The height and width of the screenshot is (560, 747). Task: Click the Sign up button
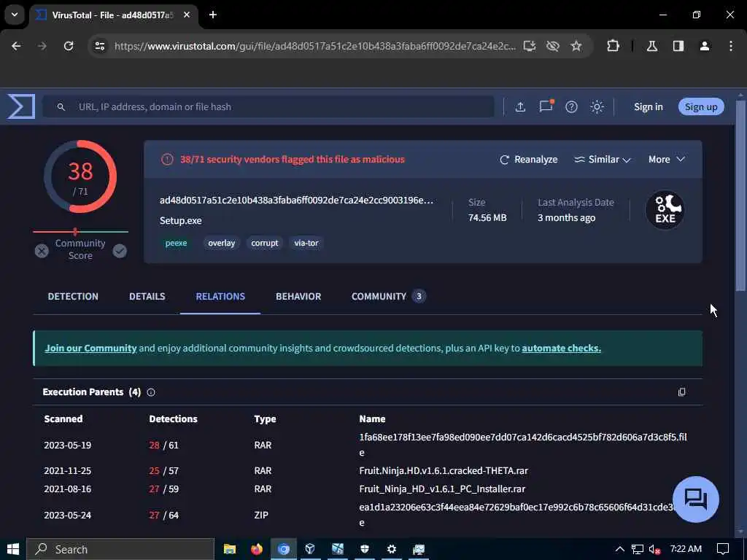click(x=701, y=106)
